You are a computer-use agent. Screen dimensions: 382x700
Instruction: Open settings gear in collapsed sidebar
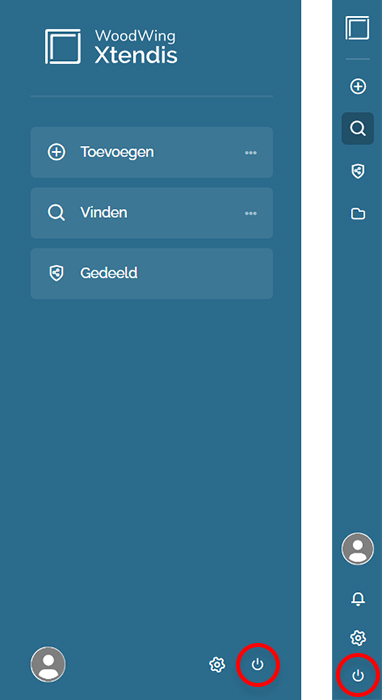pyautogui.click(x=358, y=638)
